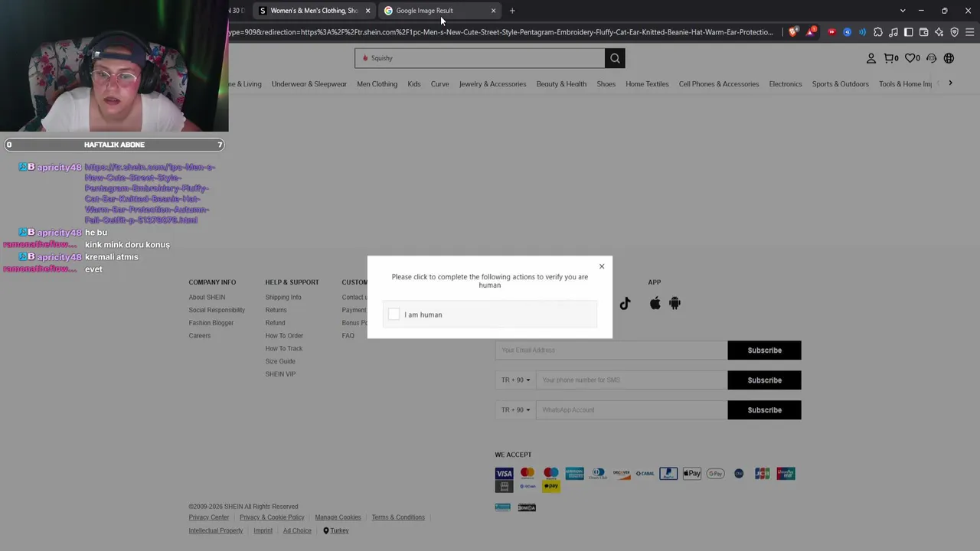Focus the Squishy search box
The width and height of the screenshot is (980, 551).
[x=480, y=58]
